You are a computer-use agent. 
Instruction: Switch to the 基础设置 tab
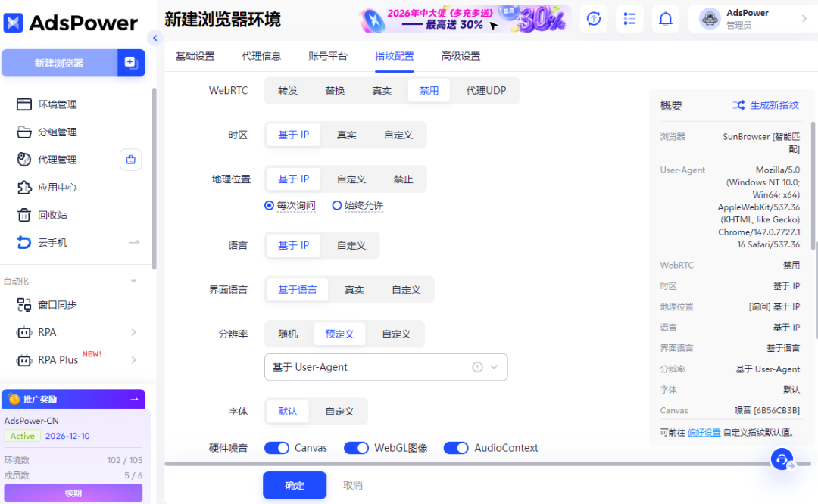click(195, 56)
